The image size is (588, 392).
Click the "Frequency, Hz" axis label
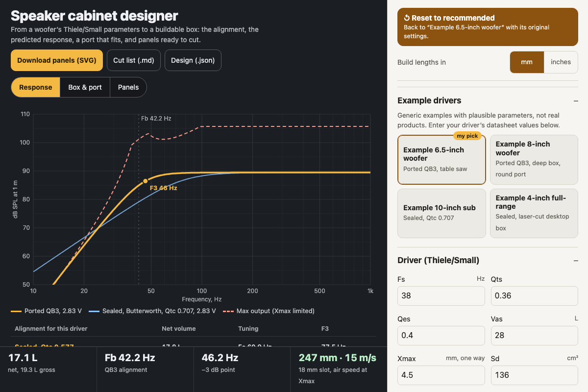202,299
